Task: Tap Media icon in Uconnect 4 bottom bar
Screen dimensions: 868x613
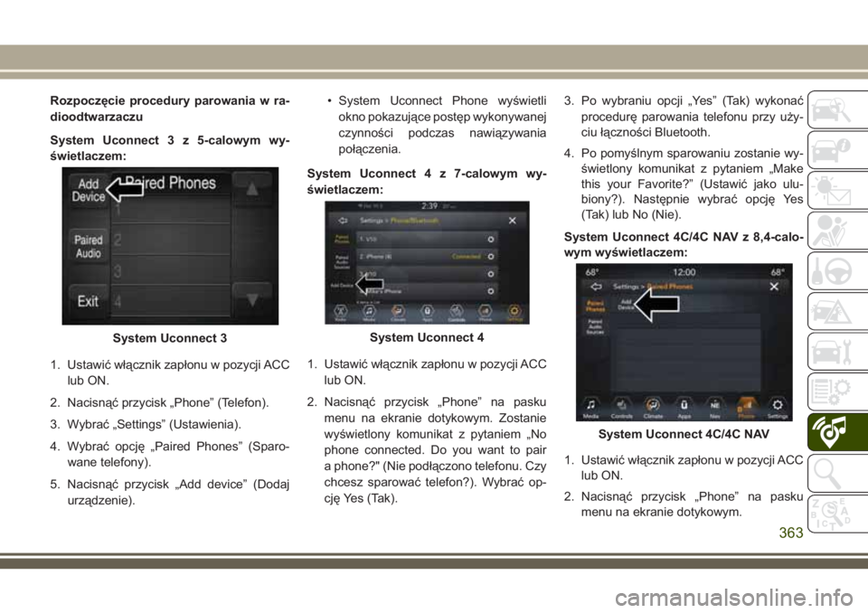Action: (x=369, y=313)
